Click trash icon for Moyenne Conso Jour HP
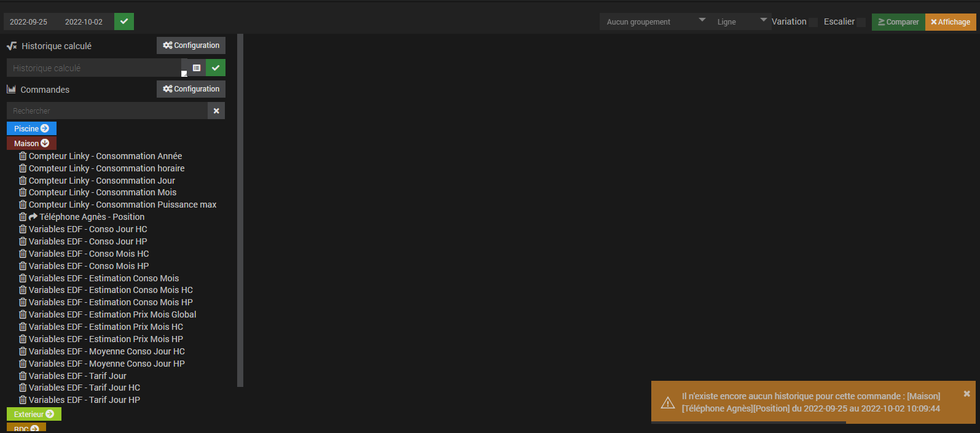Viewport: 980px width, 433px height. 23,364
